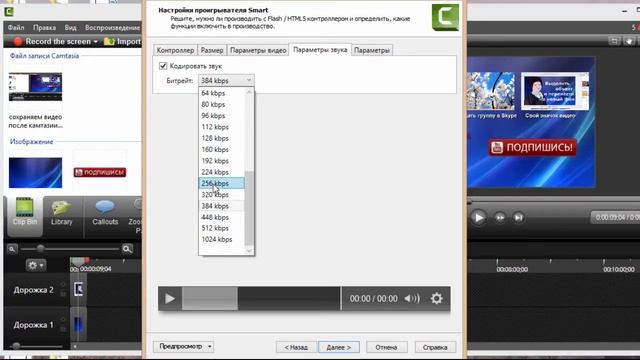
Task: Jump to next clip in Camtasia preview
Action: click(x=518, y=218)
